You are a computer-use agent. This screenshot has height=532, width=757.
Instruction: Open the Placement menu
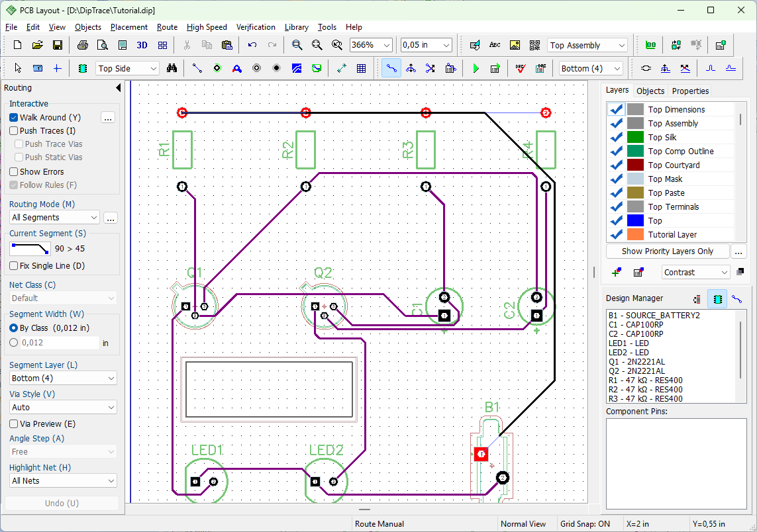pyautogui.click(x=129, y=27)
